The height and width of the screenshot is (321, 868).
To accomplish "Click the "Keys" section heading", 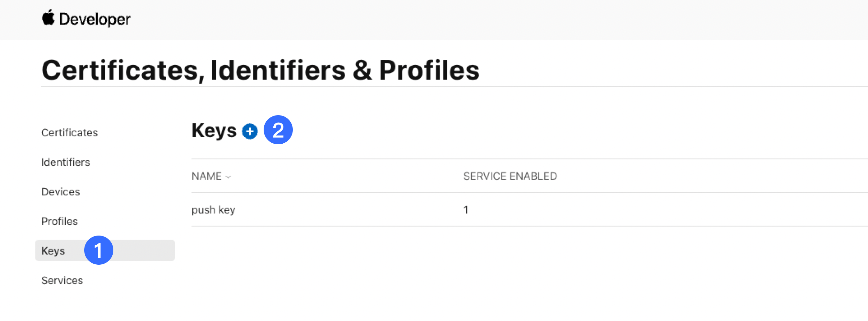I will tap(214, 130).
